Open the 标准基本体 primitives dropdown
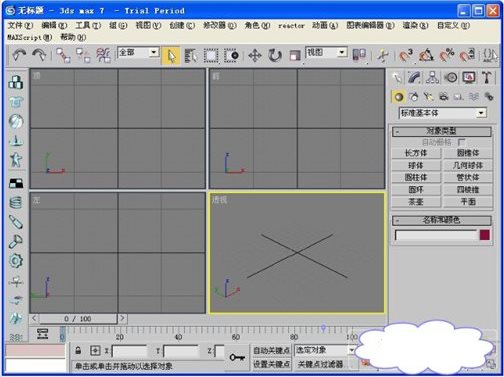 (481, 113)
